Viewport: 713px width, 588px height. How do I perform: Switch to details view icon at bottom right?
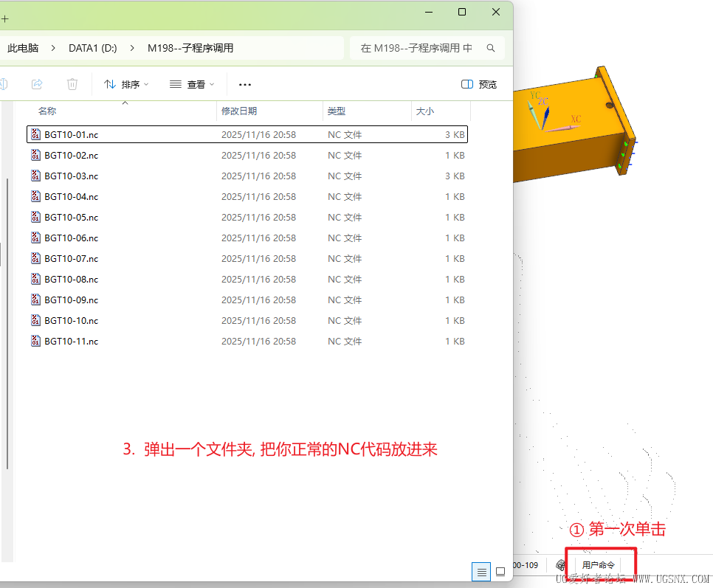(481, 572)
